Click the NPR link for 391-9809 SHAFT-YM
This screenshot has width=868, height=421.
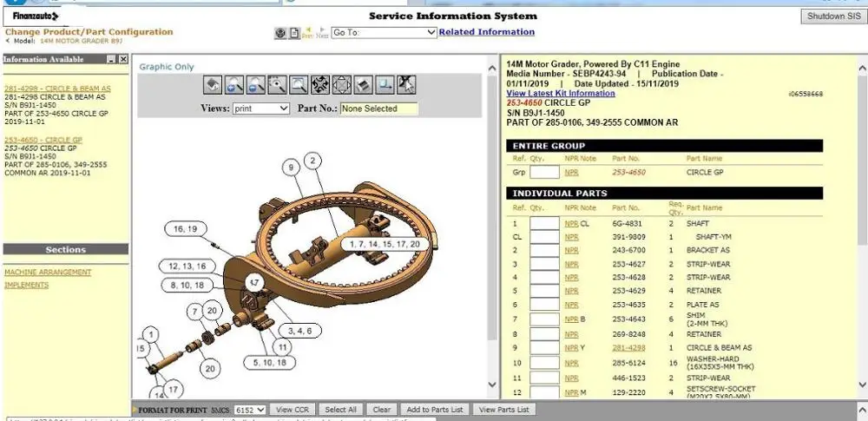coord(571,237)
